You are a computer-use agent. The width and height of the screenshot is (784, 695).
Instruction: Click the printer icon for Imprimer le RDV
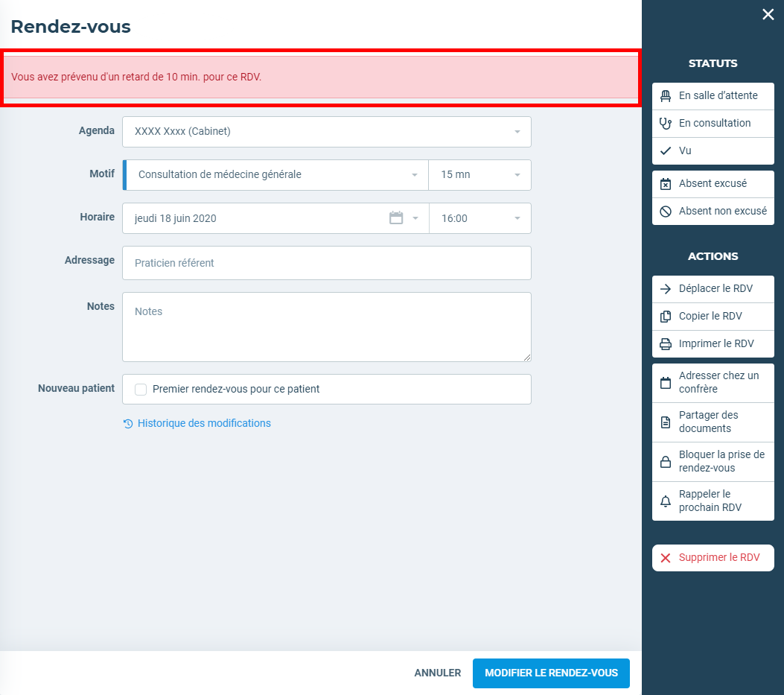click(x=666, y=344)
